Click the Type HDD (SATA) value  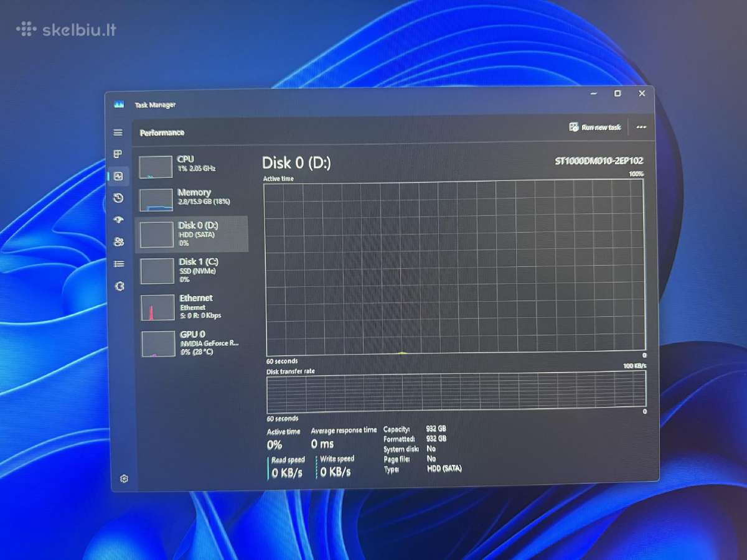point(444,469)
